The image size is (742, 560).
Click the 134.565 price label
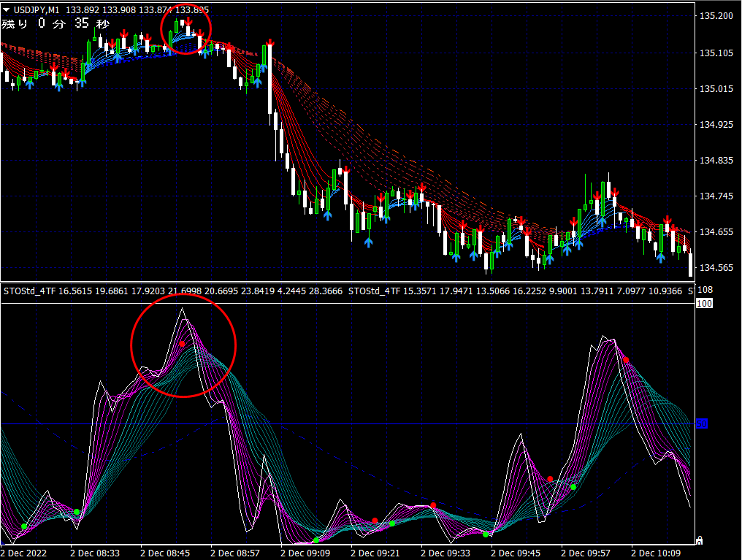point(716,268)
